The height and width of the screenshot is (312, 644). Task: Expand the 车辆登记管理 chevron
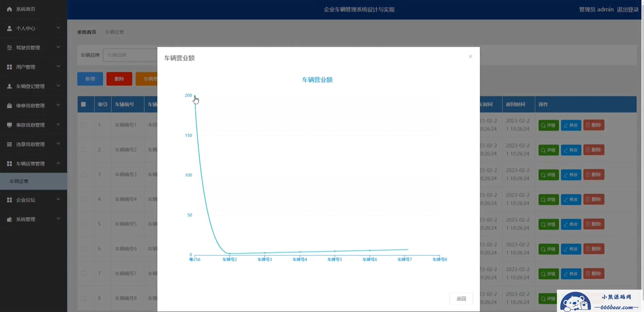pos(58,86)
